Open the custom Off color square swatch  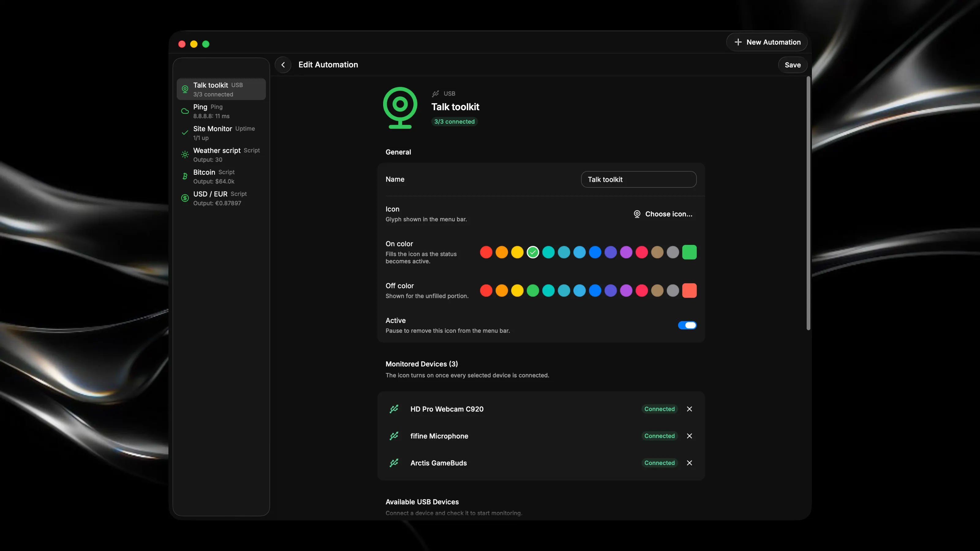[689, 290]
